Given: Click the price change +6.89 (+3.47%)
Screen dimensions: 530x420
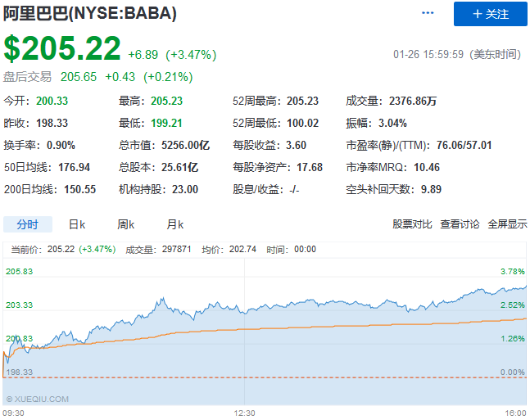Looking at the screenshot, I should tap(172, 55).
